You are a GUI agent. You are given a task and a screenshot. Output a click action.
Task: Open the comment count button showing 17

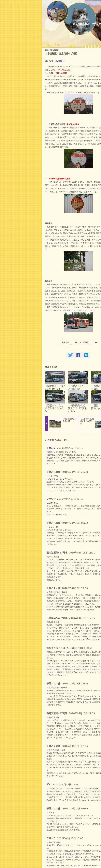coord(97,342)
